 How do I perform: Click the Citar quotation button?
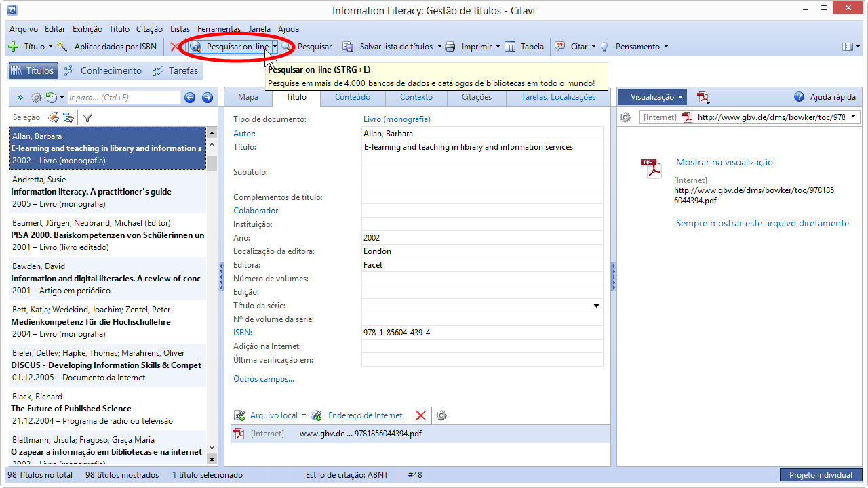point(572,47)
